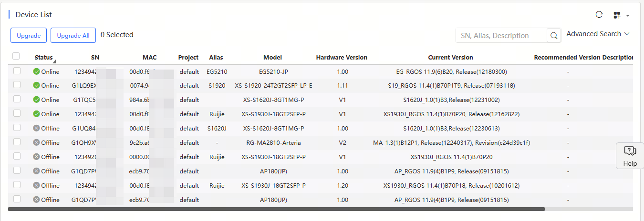Click the Model column header
Viewport: 644px width, 221px height.
(x=272, y=57)
